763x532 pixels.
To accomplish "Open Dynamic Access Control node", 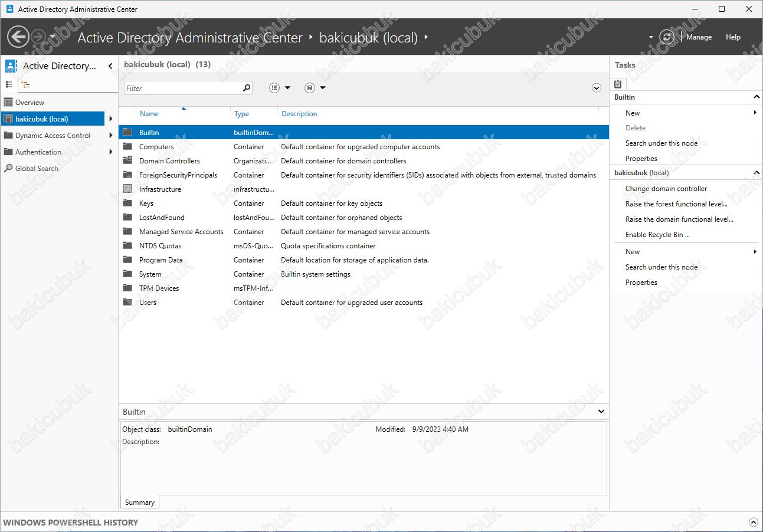I will pos(53,136).
